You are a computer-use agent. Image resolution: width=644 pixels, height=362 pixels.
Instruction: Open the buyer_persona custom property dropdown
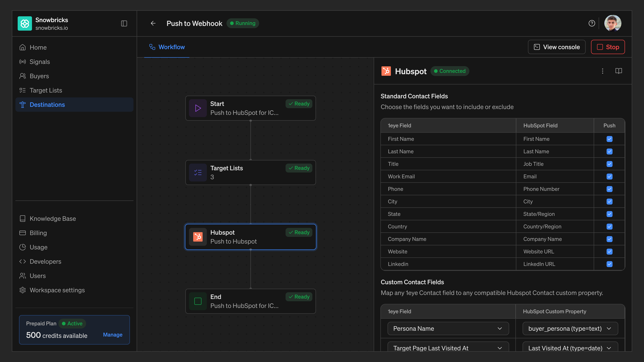click(570, 328)
